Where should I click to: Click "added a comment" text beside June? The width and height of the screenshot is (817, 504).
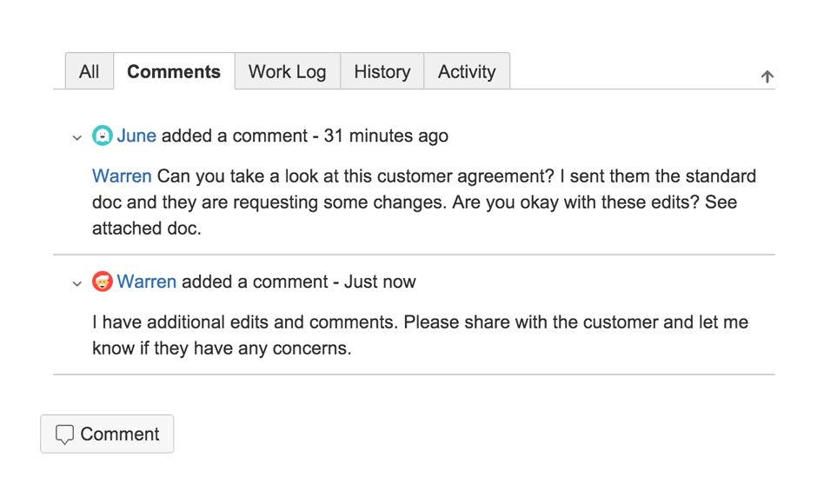[x=235, y=136]
